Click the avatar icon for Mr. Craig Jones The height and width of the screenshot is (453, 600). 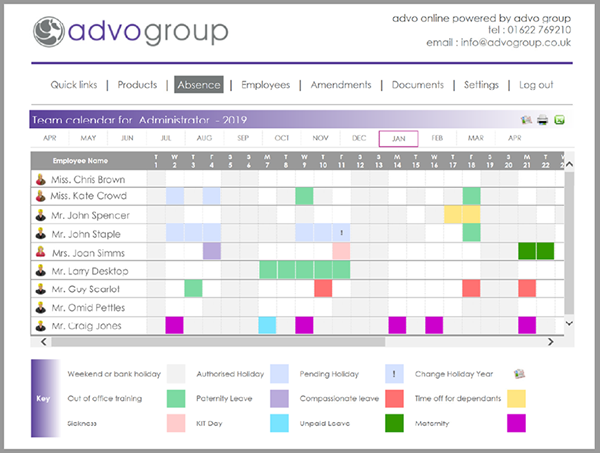(x=40, y=326)
